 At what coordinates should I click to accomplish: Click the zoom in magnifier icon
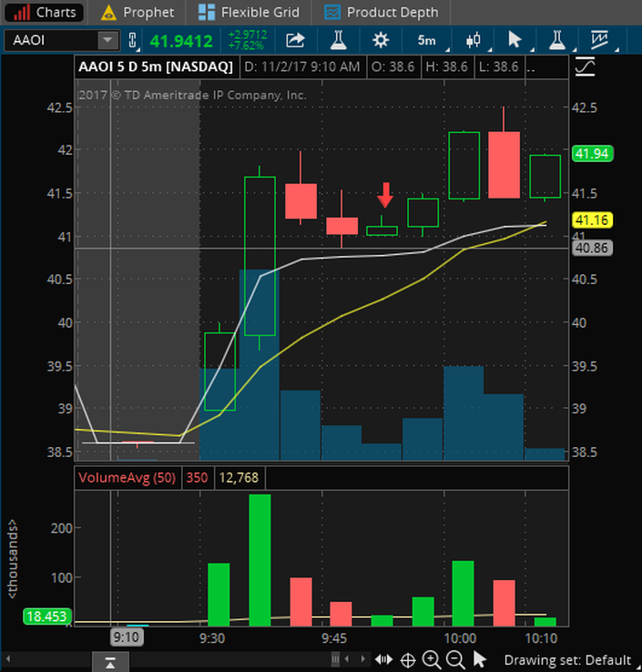coord(431,659)
